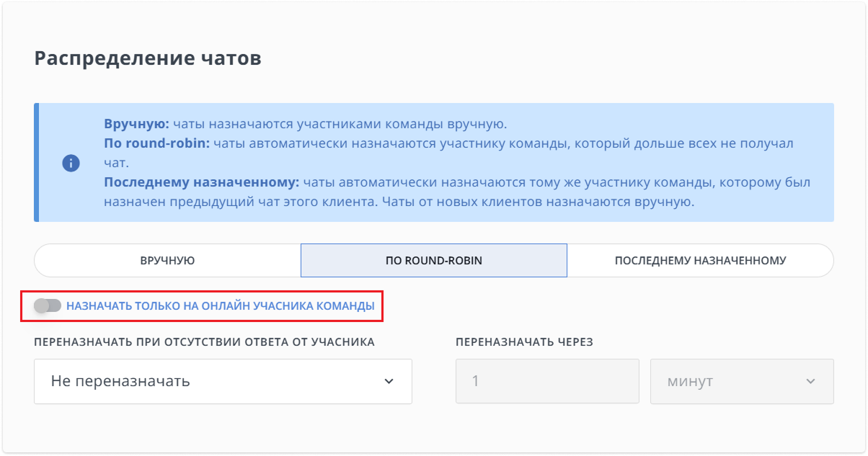Viewport: 868px width, 456px height.
Task: Click the info icon beside the blue notice
Action: tap(71, 163)
